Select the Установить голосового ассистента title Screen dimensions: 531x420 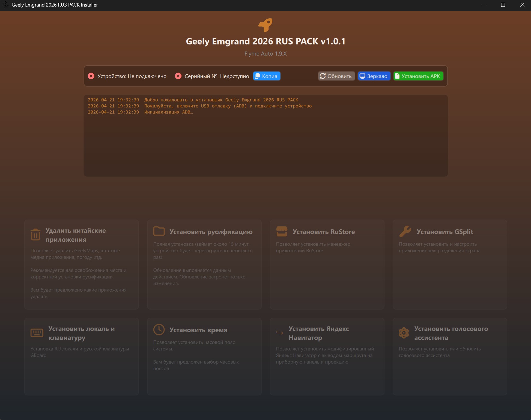tap(451, 333)
